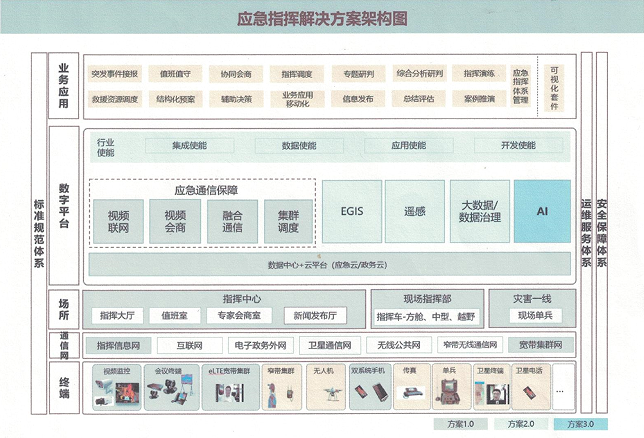Click the 集成使能 enablement tab
Screen dimensions: 644x438
click(x=187, y=146)
